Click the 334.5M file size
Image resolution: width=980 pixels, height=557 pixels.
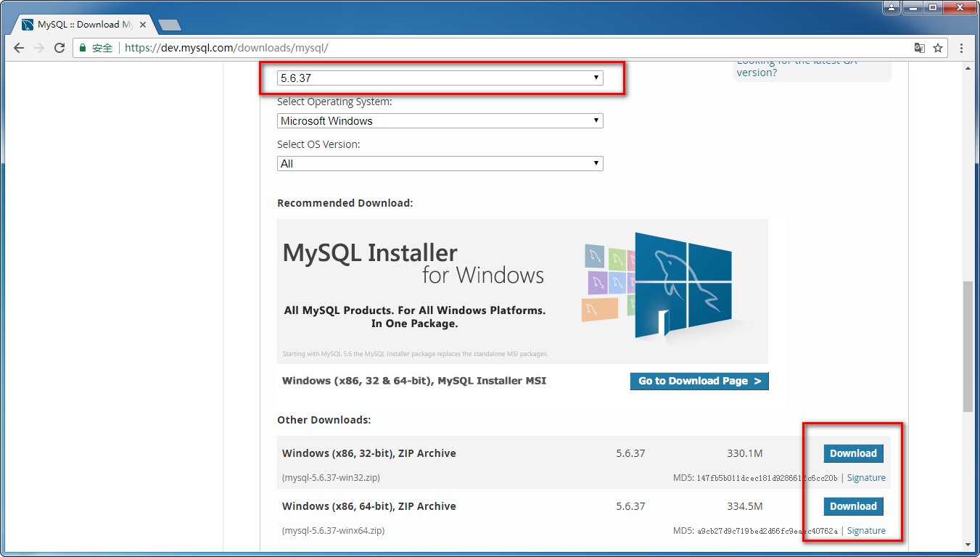tap(745, 506)
